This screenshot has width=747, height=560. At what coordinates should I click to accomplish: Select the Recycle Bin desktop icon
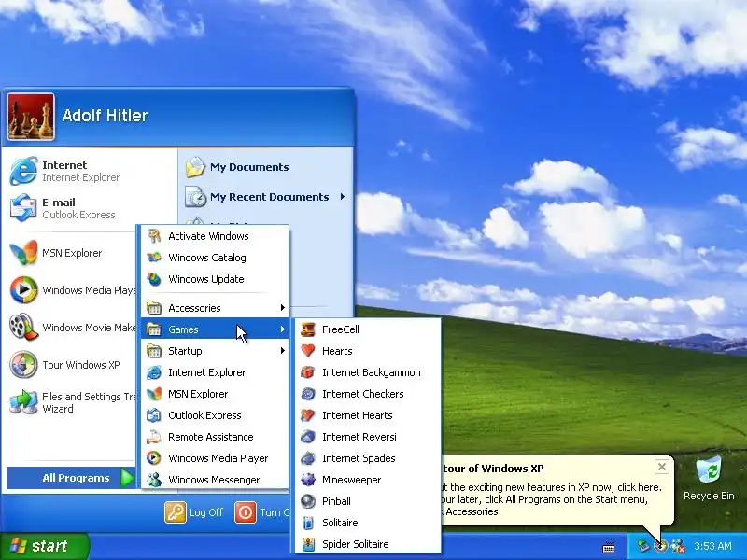click(709, 479)
